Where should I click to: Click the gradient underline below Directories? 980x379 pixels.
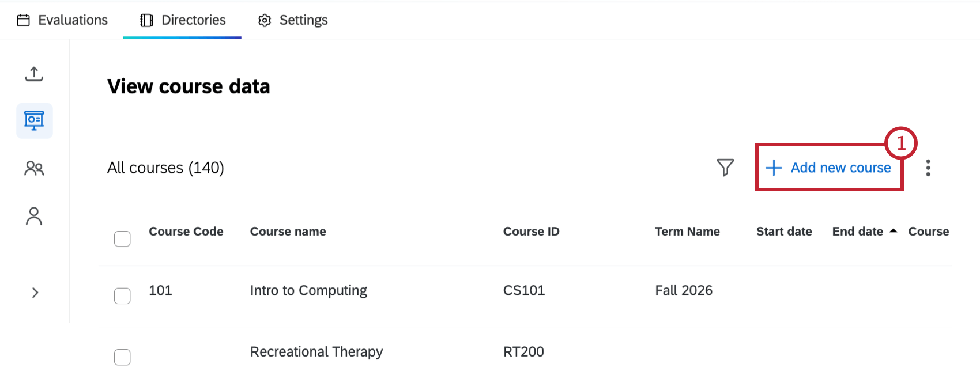(182, 37)
